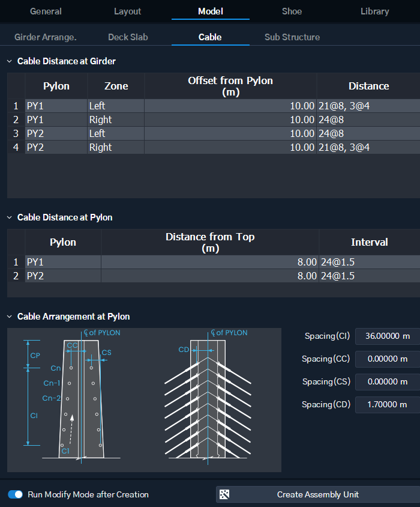Screen dimensions: 420x507
Task: Click the Right zone cell for PY2
Action: pyautogui.click(x=116, y=147)
